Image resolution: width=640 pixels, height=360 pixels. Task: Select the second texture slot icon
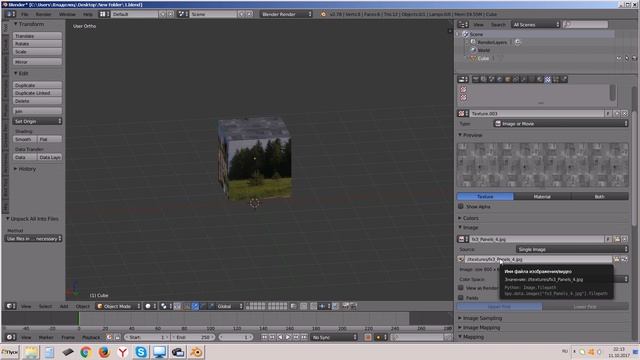click(x=463, y=98)
